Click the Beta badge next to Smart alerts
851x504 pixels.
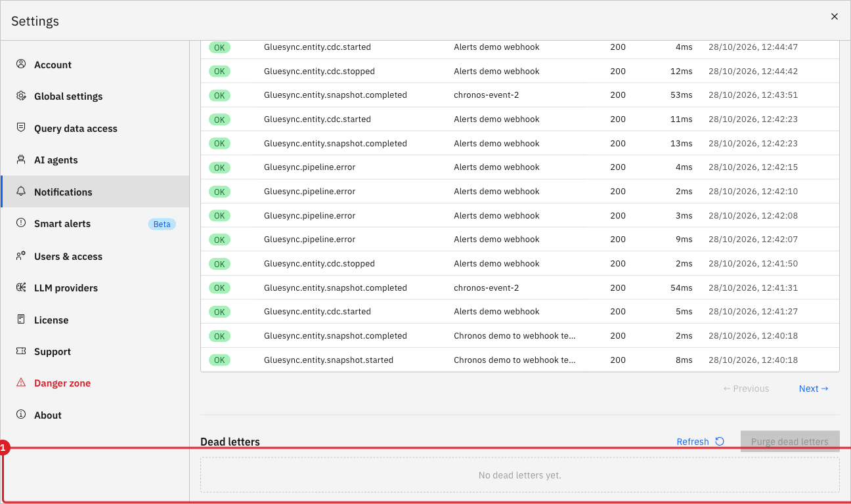pos(162,224)
